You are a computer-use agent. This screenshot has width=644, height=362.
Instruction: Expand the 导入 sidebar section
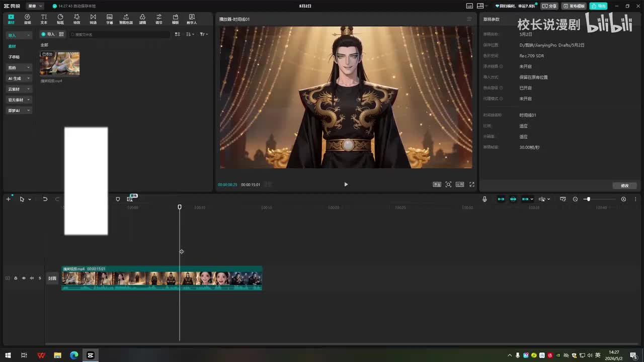pos(19,35)
